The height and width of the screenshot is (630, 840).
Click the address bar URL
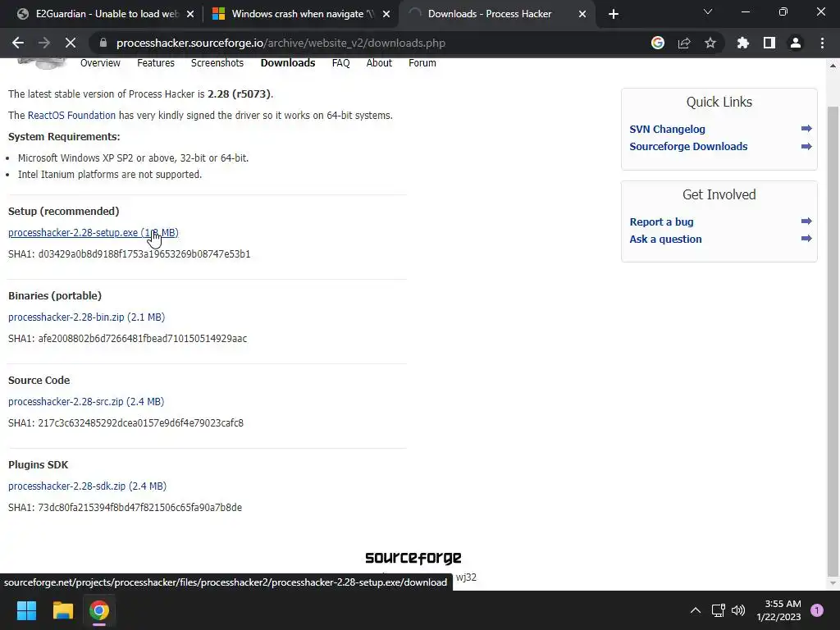coord(281,43)
